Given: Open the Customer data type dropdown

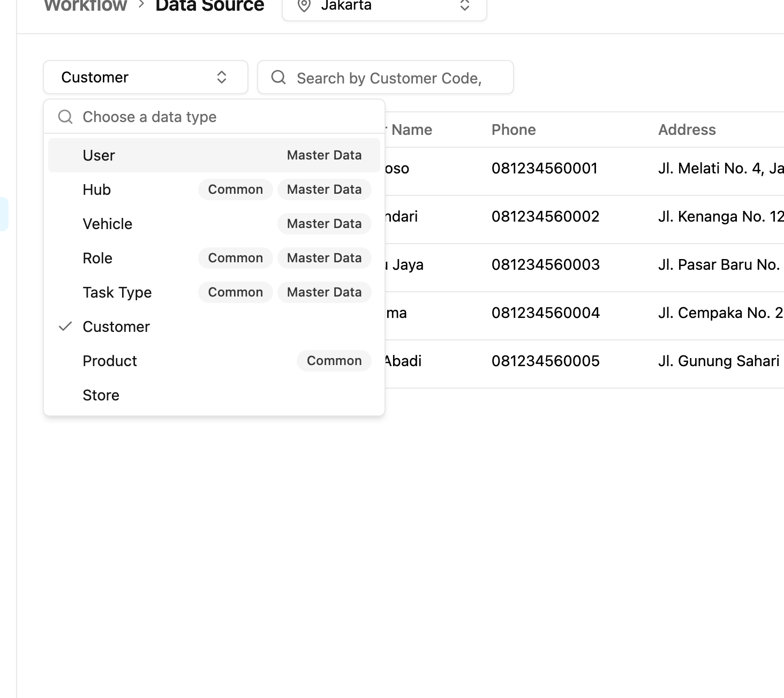Looking at the screenshot, I should tap(146, 77).
